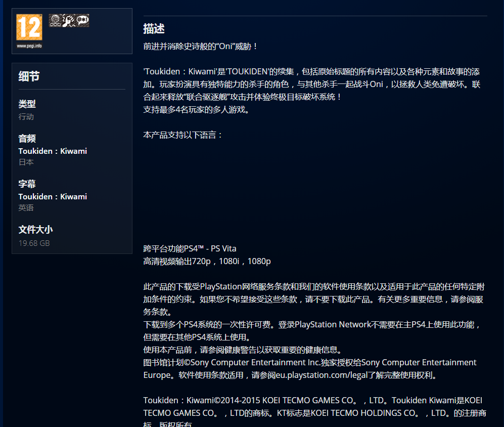Click the 字幕 subtitles label
504x427 pixels.
(27, 184)
